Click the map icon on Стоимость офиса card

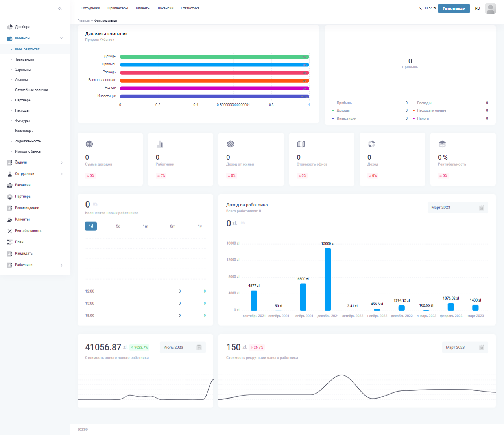pyautogui.click(x=301, y=144)
